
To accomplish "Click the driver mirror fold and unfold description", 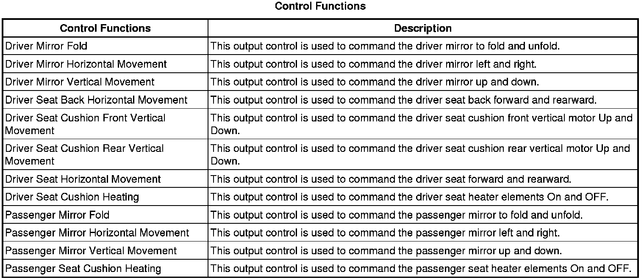I will [385, 46].
